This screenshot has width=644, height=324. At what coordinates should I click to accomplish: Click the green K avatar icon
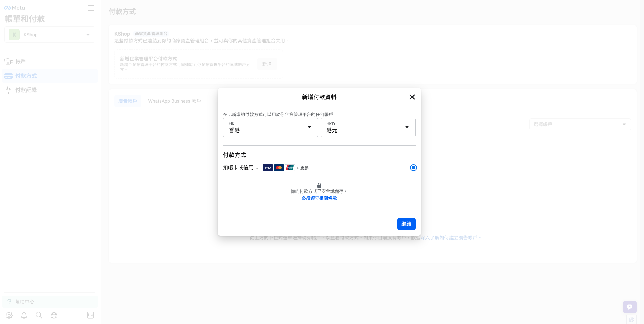pyautogui.click(x=14, y=35)
